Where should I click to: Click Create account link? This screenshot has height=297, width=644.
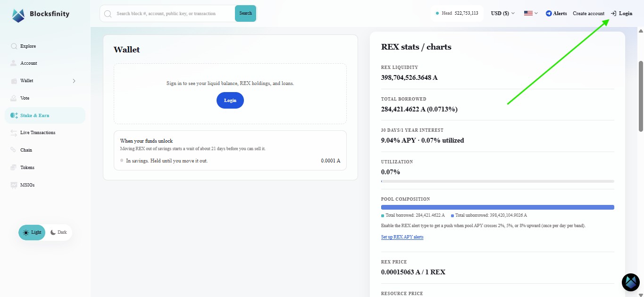click(x=588, y=14)
